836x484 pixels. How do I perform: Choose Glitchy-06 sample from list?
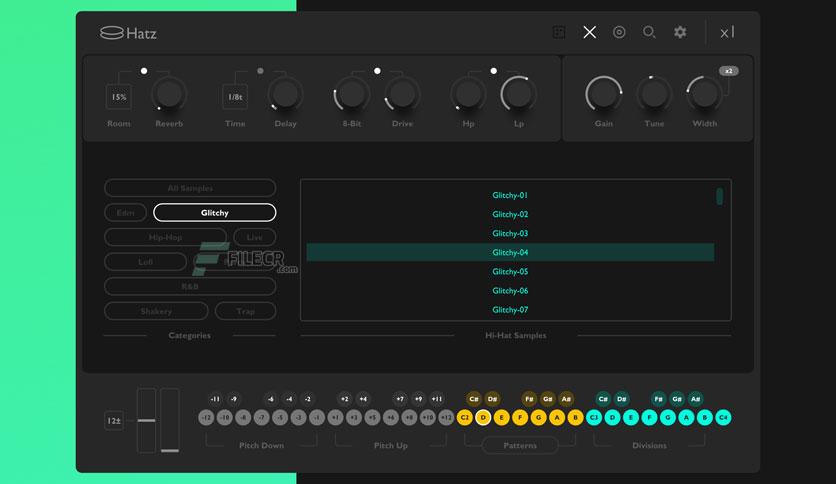click(x=510, y=291)
